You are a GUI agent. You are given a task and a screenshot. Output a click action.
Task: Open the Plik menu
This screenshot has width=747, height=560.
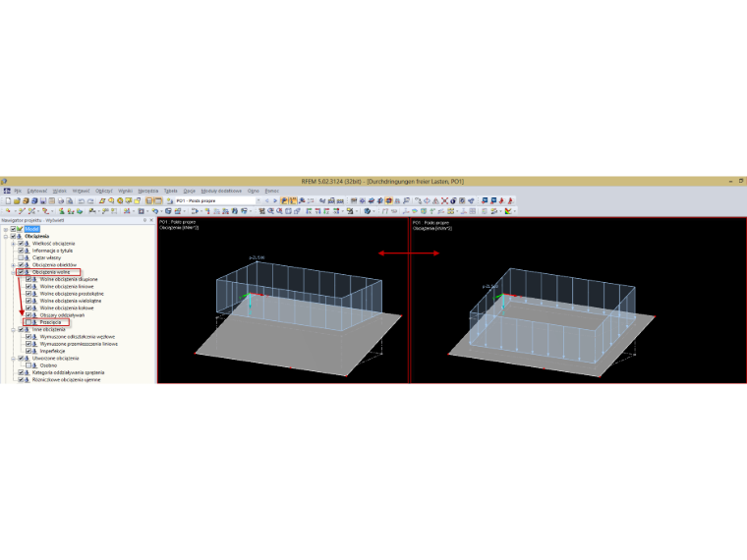coord(18,191)
